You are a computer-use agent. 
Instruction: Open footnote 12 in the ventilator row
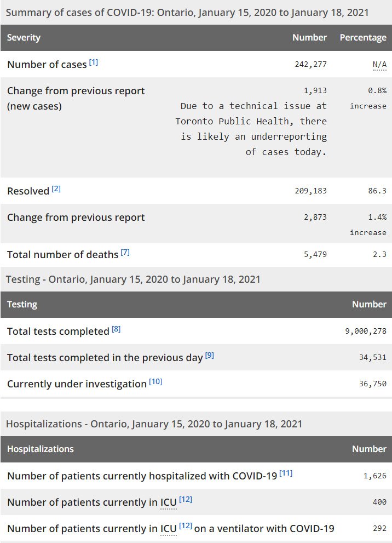point(186,527)
